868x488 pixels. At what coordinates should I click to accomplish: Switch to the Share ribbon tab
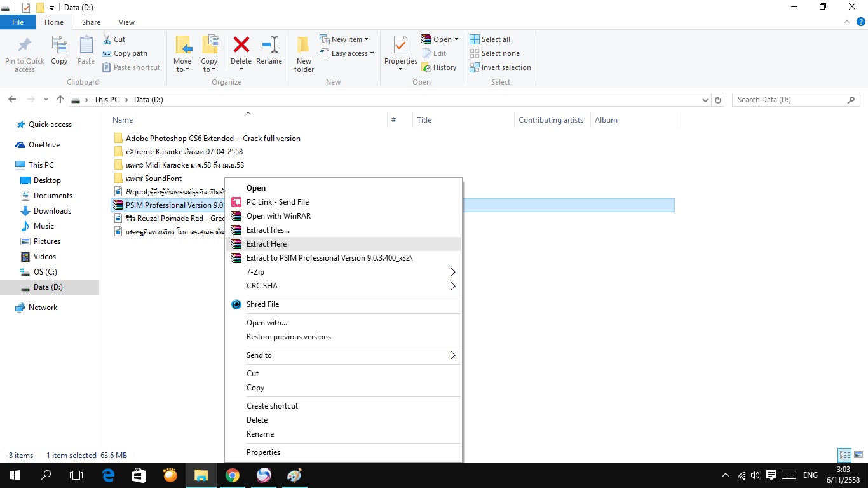(91, 22)
